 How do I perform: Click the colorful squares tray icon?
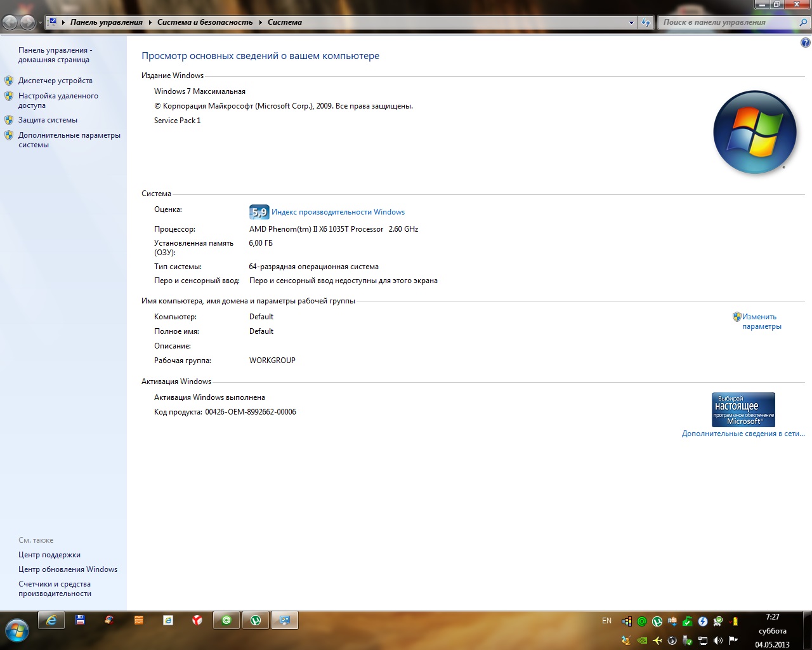click(x=627, y=621)
